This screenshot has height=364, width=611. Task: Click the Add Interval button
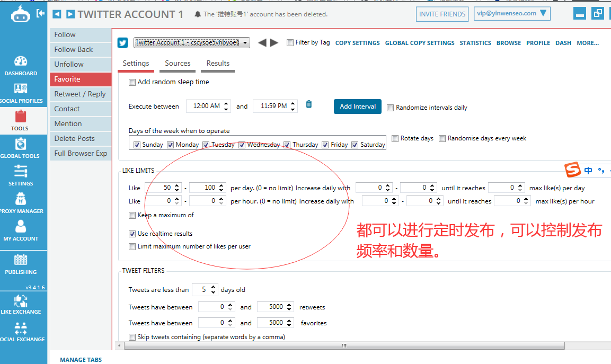click(x=357, y=106)
